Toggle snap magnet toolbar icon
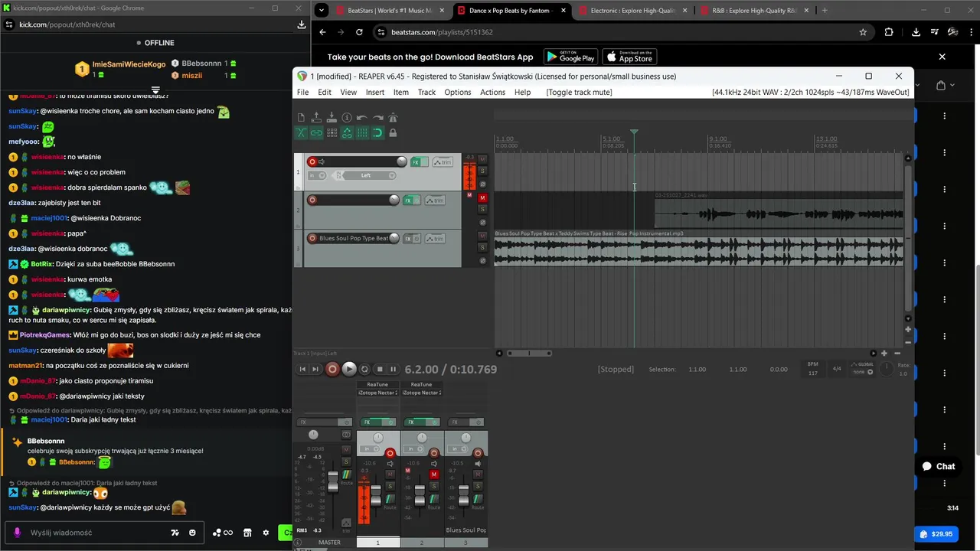 [377, 132]
